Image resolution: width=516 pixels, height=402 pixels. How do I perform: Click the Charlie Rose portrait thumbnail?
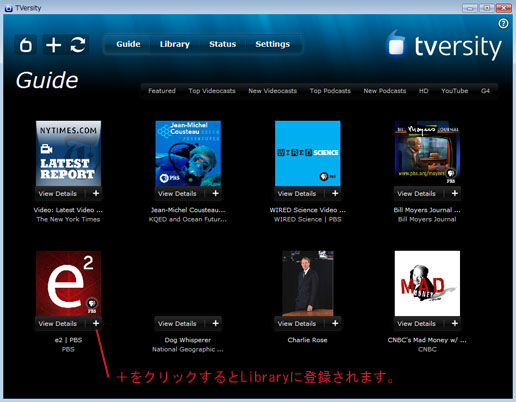point(308,283)
